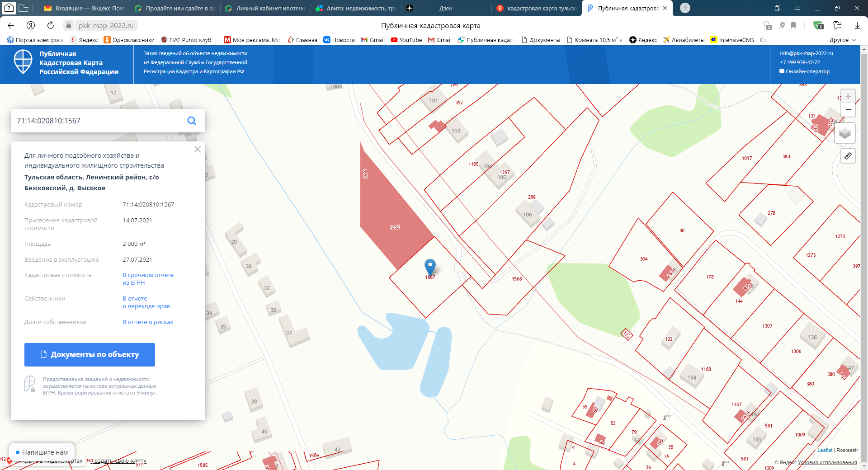The width and height of the screenshot is (868, 470).
Task: Click parcel label 1355 on the red area
Action: coord(395,227)
